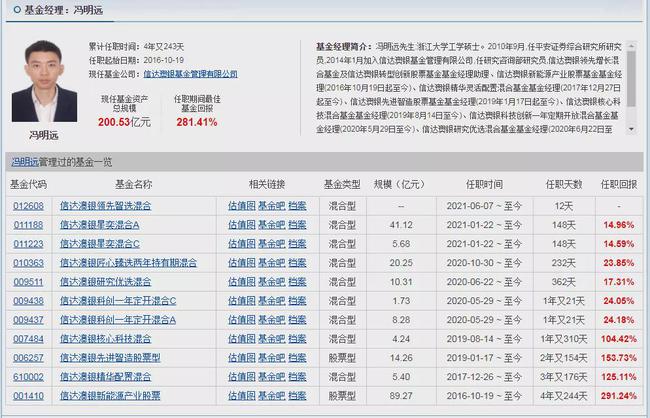Click 档案 link in row 009438
Image resolution: width=650 pixels, height=418 pixels.
(x=297, y=301)
